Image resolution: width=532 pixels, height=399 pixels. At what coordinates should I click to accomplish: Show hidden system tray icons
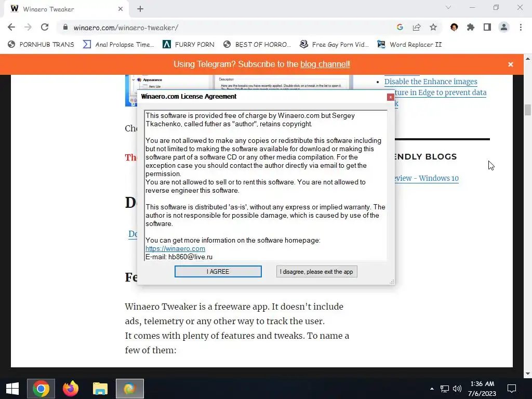point(432,389)
